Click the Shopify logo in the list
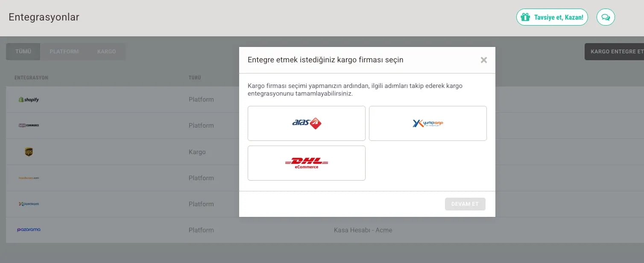Screen dimensions: 644x263 coord(29,99)
